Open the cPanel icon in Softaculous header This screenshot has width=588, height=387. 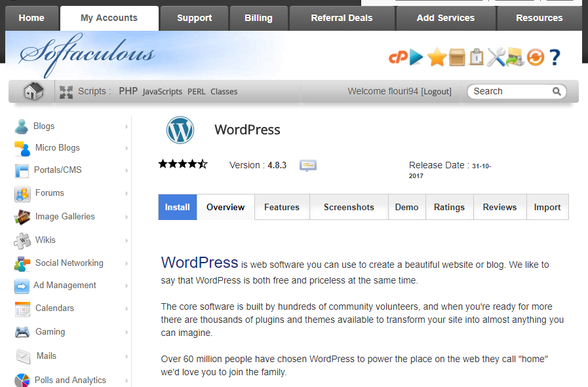pos(398,58)
